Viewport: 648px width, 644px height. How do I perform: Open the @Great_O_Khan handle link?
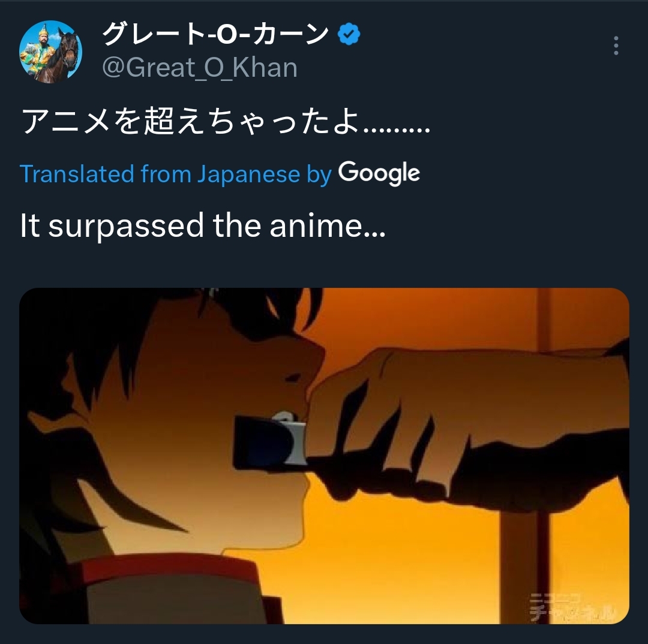click(200, 68)
